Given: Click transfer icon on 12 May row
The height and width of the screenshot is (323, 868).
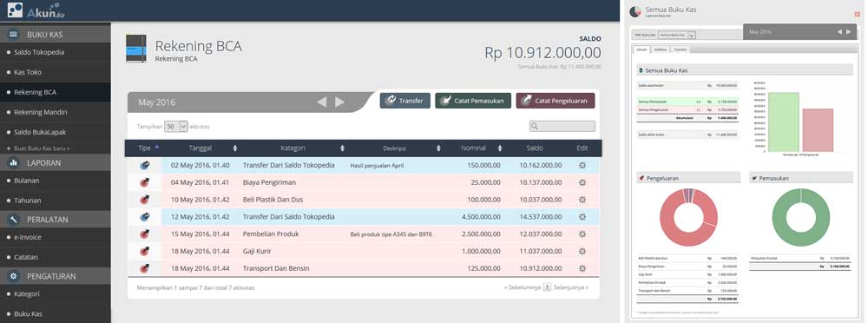Looking at the screenshot, I should 144,216.
